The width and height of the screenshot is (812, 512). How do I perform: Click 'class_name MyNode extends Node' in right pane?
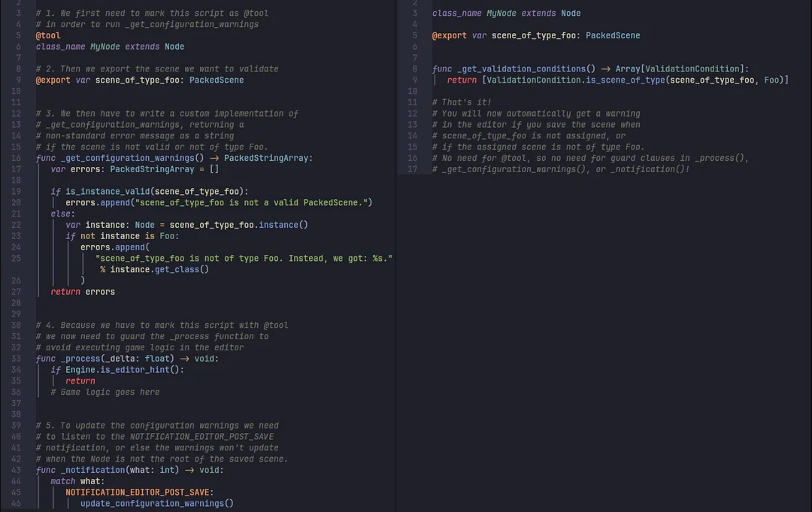[507, 14]
